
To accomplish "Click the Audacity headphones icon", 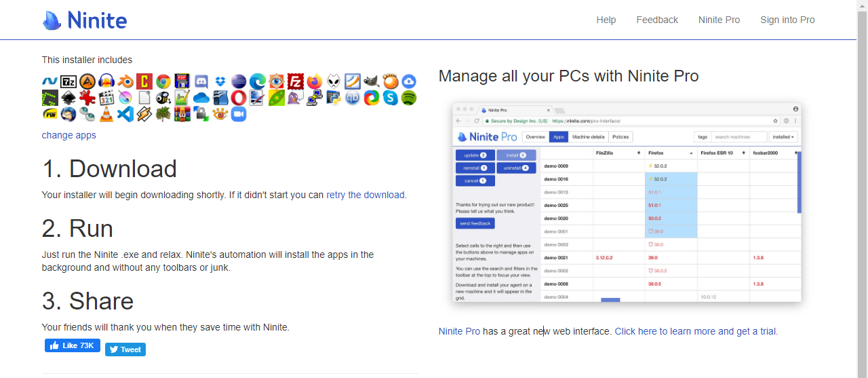I will tap(107, 81).
